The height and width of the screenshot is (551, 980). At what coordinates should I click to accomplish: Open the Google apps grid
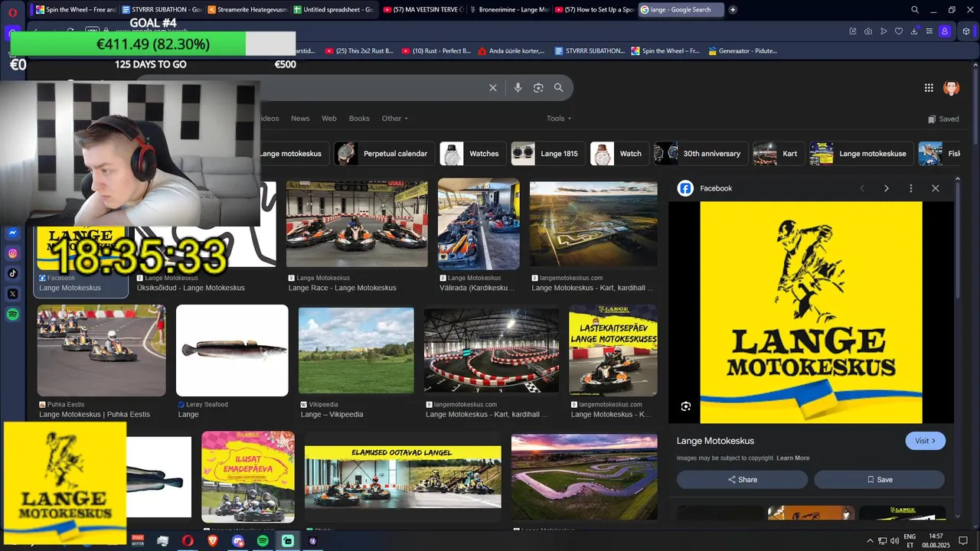(x=929, y=88)
